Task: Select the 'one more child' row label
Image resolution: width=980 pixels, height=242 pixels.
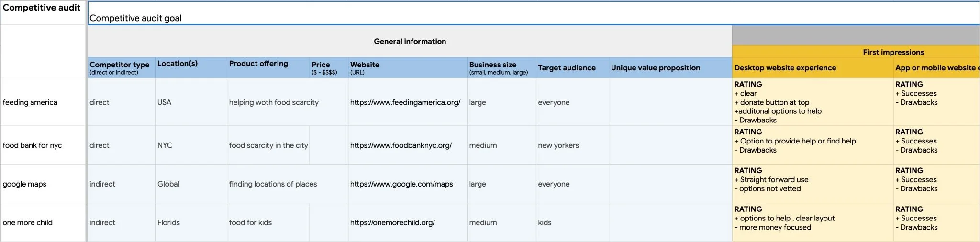Action: click(x=43, y=223)
